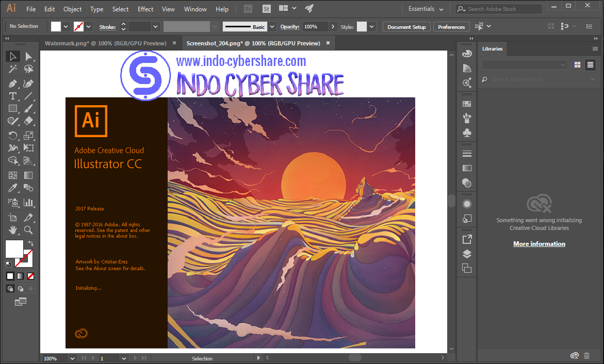The image size is (604, 364).
Task: Choose the Mesh tool
Action: pos(13,175)
